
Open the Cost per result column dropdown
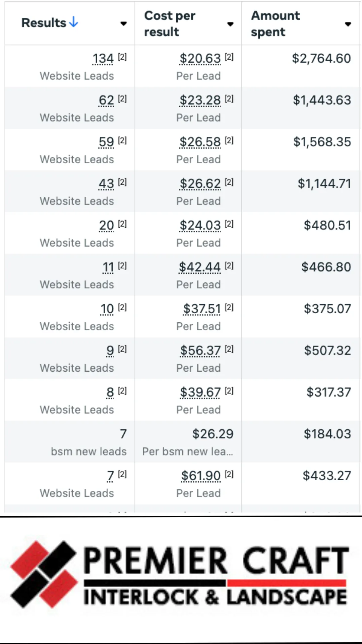(230, 24)
